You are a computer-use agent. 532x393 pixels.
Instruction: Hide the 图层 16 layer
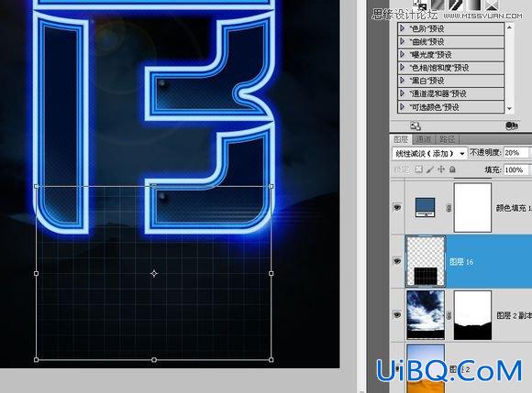tap(397, 261)
